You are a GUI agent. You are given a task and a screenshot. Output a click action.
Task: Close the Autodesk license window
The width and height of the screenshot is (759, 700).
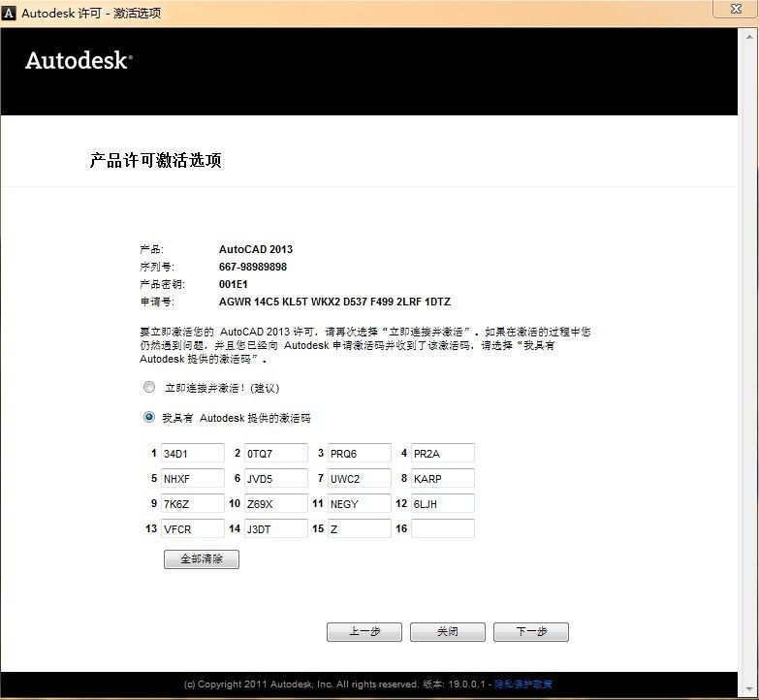(736, 9)
